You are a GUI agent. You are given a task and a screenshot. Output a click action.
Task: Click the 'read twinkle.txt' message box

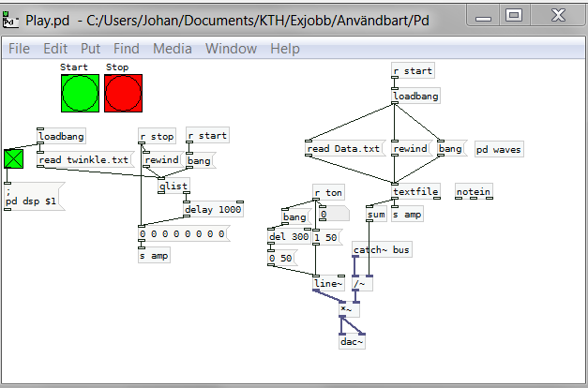85,159
